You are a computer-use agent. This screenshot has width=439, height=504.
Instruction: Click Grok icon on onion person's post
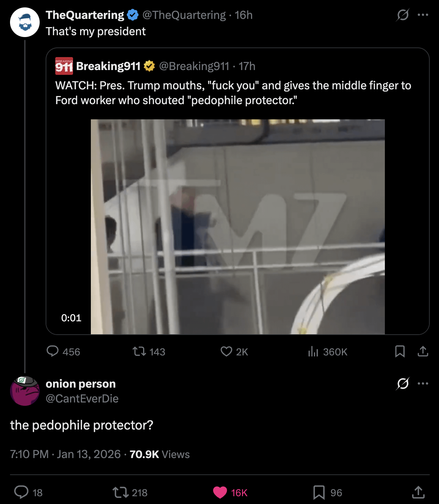[403, 384]
